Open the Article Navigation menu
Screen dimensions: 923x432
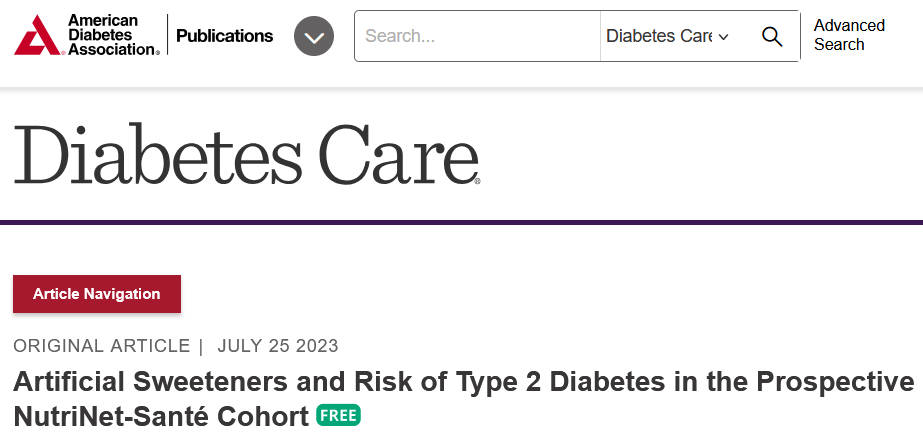97,294
